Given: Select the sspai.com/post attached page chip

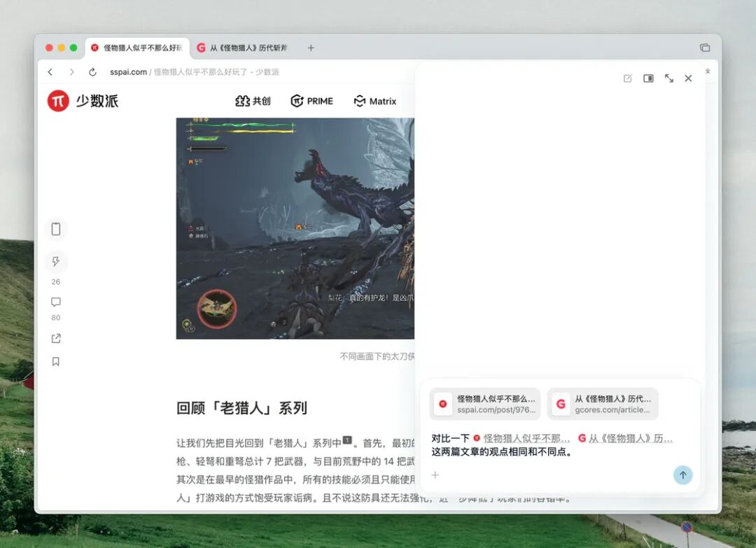Looking at the screenshot, I should pos(485,404).
